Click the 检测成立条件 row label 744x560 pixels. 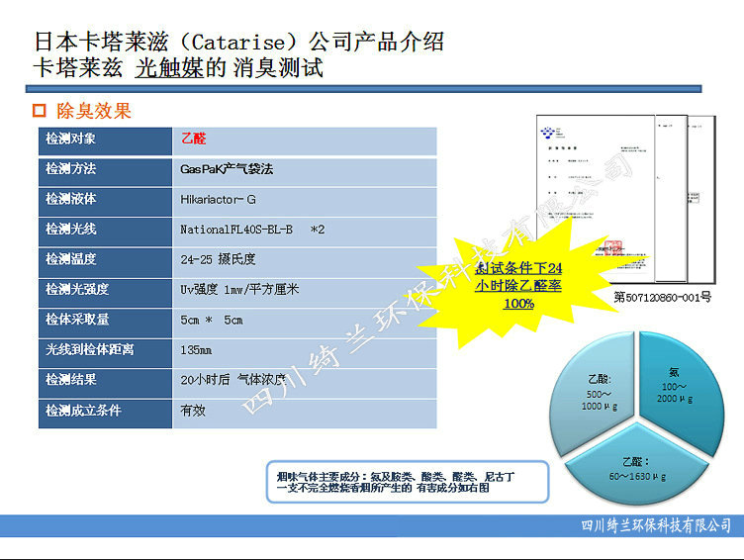(x=106, y=411)
